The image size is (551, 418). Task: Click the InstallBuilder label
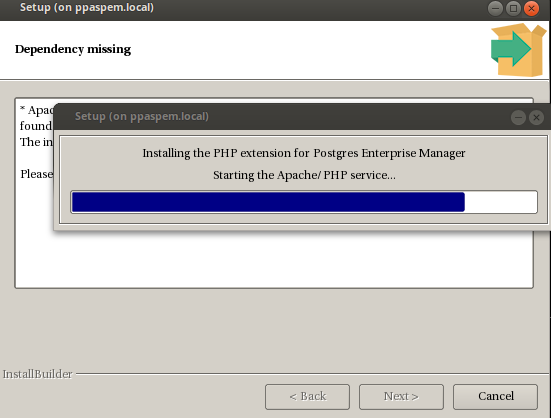37,374
